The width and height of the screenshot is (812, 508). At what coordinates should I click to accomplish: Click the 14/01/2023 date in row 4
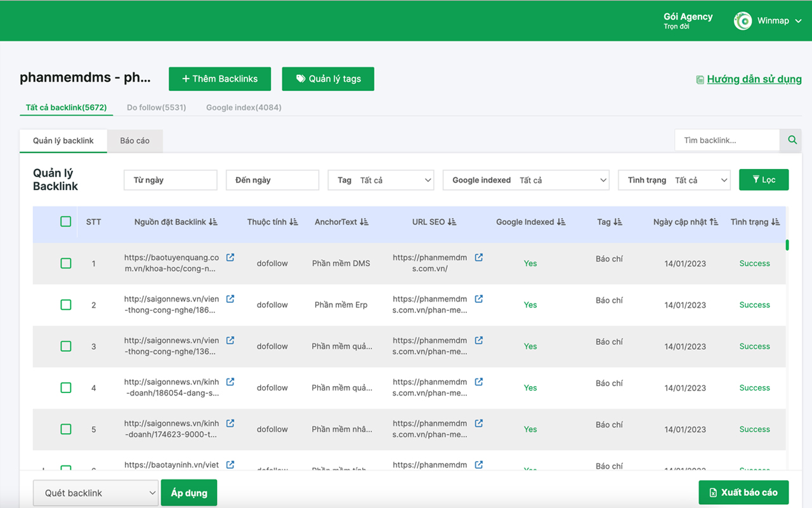click(x=685, y=388)
